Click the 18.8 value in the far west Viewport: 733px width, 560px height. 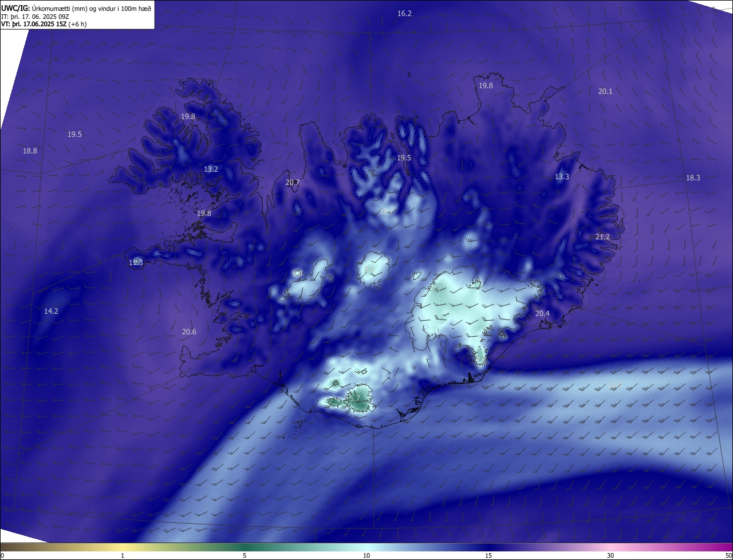pos(30,151)
